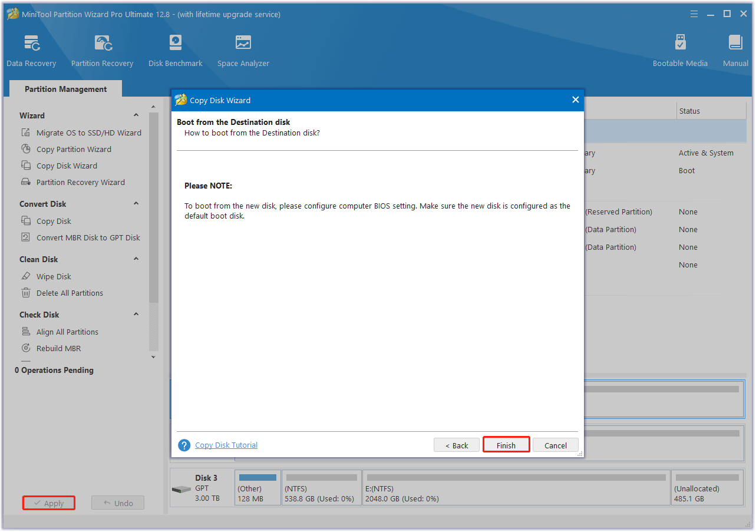Select Migrate OS to SSD/HD Wizard

[89, 133]
